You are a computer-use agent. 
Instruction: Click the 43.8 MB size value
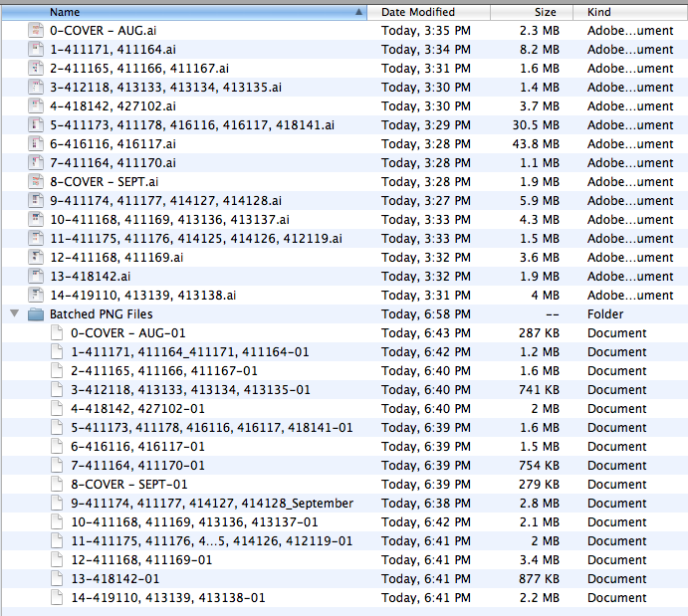click(x=536, y=144)
